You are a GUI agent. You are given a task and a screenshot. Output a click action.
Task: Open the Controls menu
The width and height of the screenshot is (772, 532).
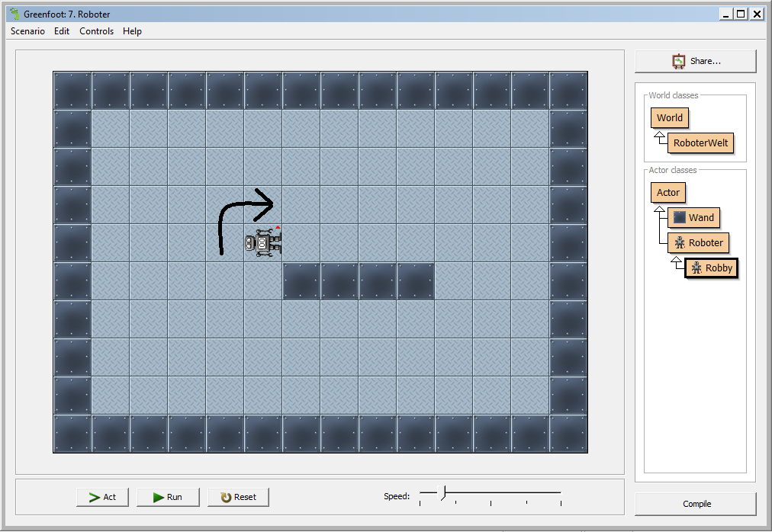click(96, 31)
